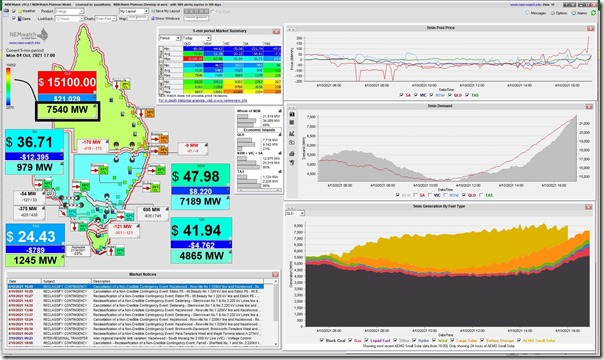604x360 pixels.
Task: Toggle NSW series in Pool Price chart
Action: click(431, 95)
